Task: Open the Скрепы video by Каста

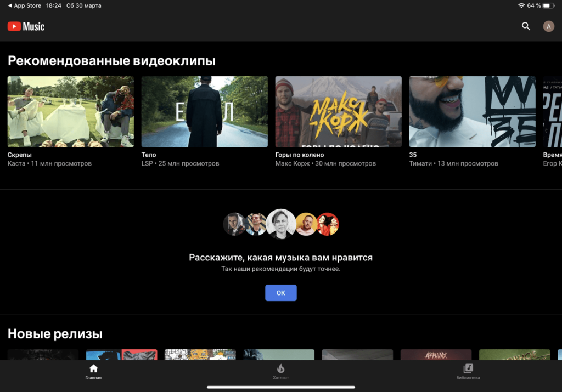Action: point(70,111)
